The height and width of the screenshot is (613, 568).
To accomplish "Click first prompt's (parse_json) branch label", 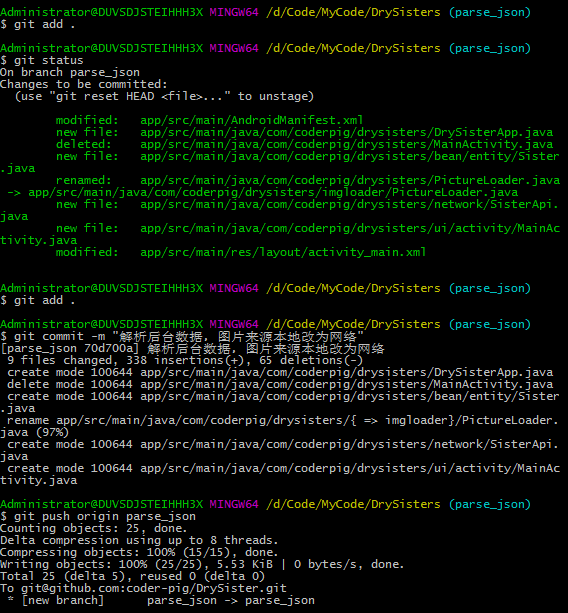I will [490, 12].
